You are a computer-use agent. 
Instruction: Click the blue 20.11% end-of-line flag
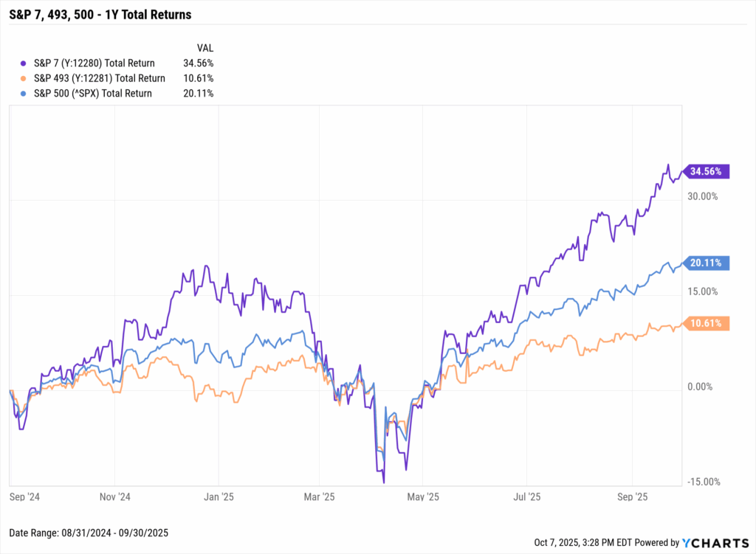(x=707, y=263)
